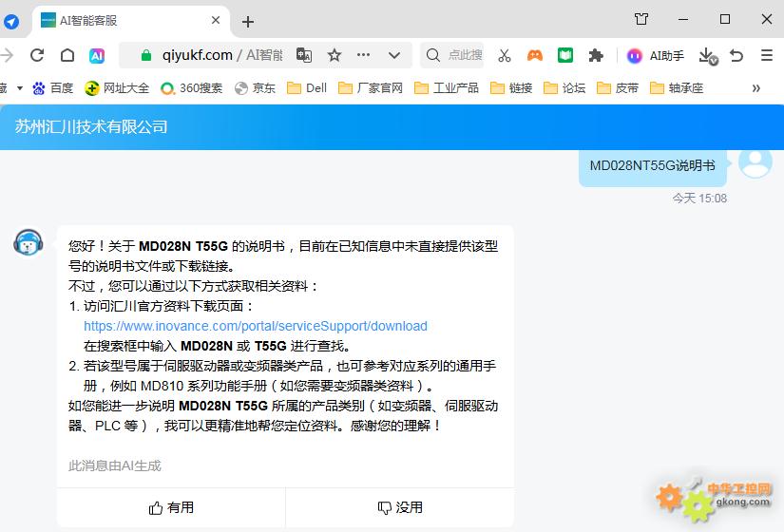784x532 pixels.
Task: Click the scissors screenshot tool icon
Action: pos(505,55)
